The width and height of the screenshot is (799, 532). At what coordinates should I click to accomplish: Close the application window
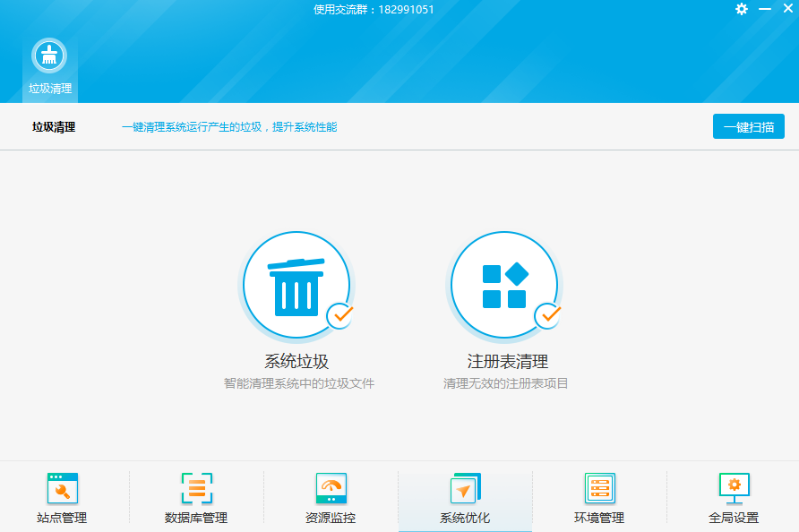tap(787, 9)
